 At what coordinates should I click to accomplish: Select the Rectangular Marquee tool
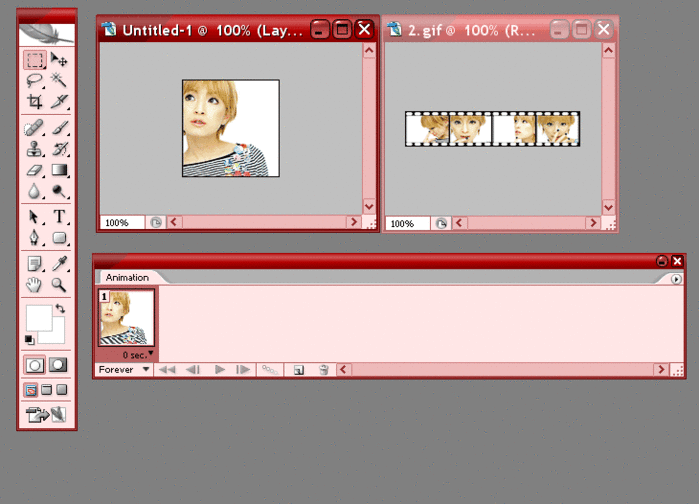point(35,60)
